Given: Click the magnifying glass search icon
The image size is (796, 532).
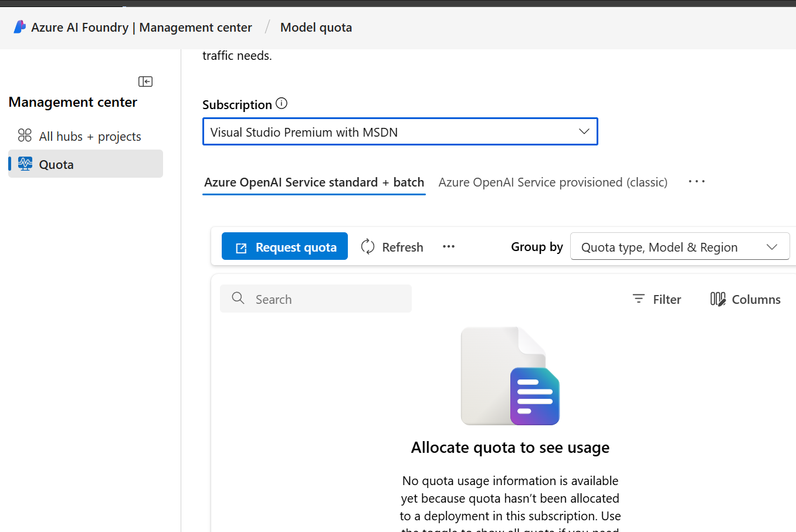Looking at the screenshot, I should coord(238,299).
